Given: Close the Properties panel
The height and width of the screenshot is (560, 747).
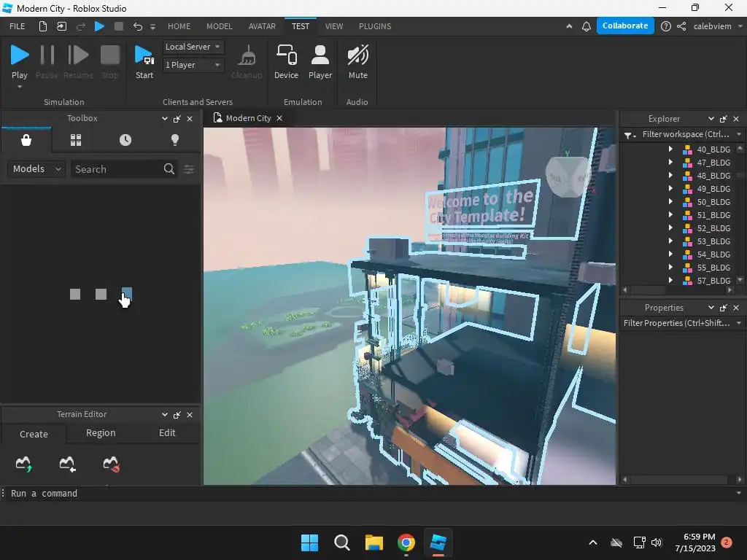Looking at the screenshot, I should coord(736,308).
